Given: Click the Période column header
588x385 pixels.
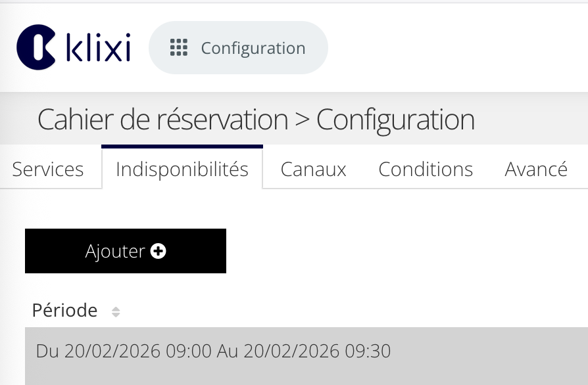Looking at the screenshot, I should [64, 311].
